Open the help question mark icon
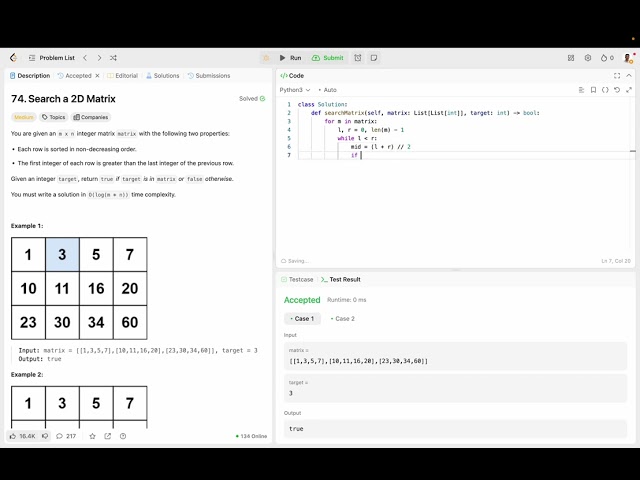 [123, 436]
